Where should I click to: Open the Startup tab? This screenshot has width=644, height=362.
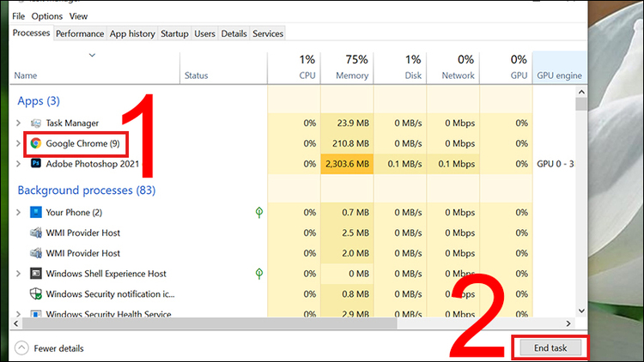click(174, 33)
